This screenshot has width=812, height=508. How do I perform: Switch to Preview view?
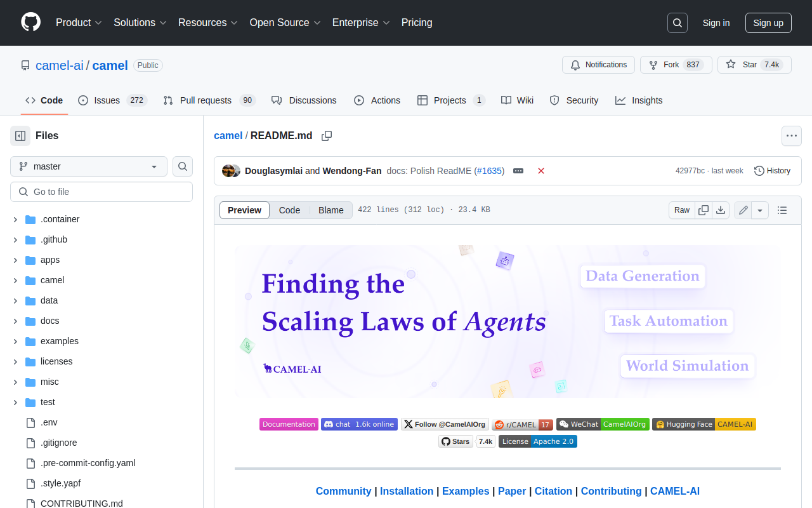coord(244,210)
